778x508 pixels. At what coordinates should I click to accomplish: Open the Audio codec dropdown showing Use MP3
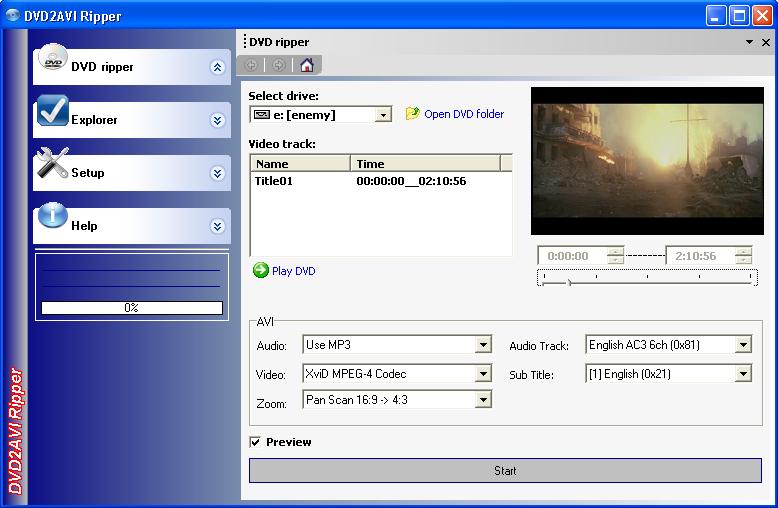coord(483,344)
